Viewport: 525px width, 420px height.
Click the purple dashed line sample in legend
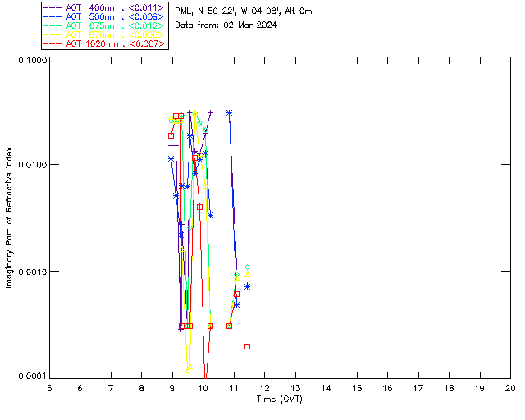coord(52,7)
